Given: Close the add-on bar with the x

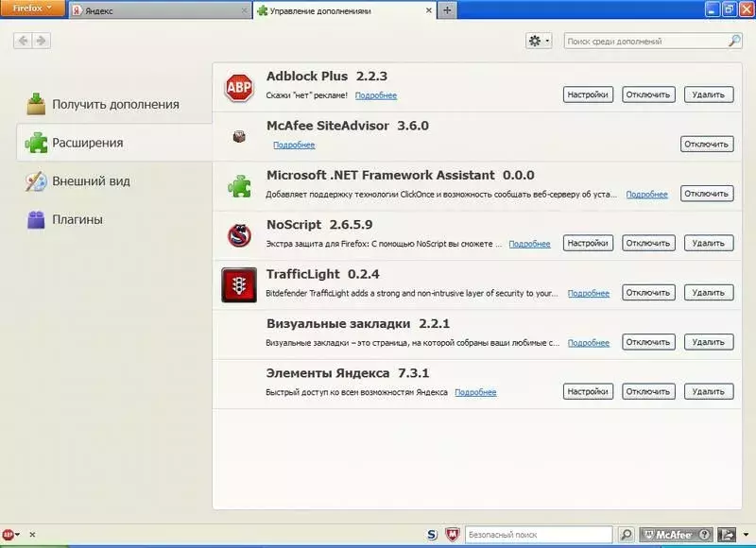Looking at the screenshot, I should pos(32,535).
